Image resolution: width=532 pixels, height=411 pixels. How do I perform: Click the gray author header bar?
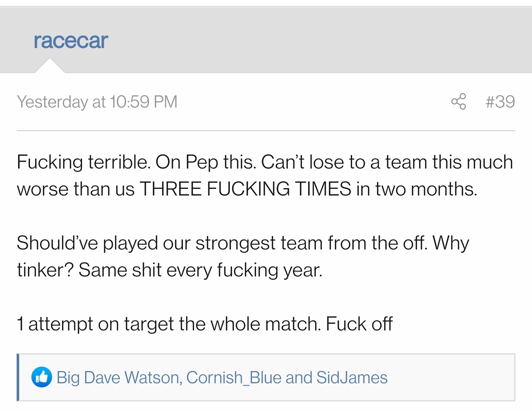click(266, 40)
